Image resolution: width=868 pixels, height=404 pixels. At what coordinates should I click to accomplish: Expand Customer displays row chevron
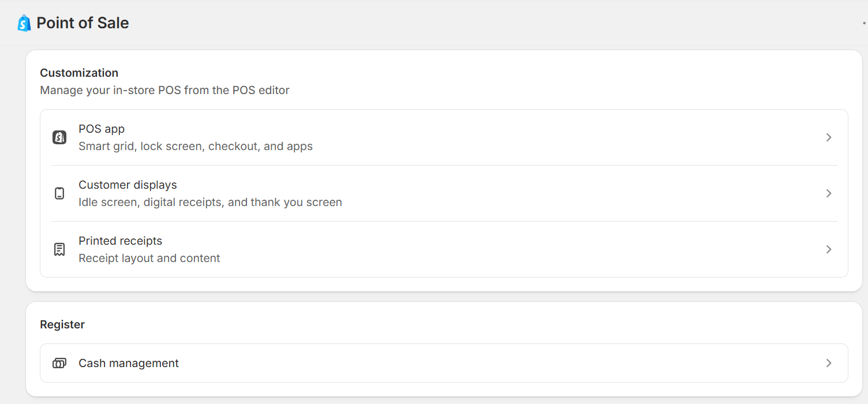tap(829, 193)
